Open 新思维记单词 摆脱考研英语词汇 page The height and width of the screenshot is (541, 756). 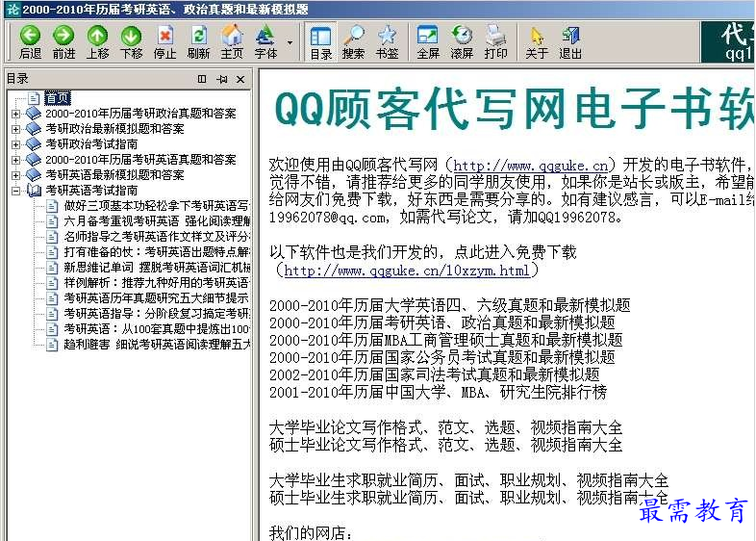(x=157, y=268)
